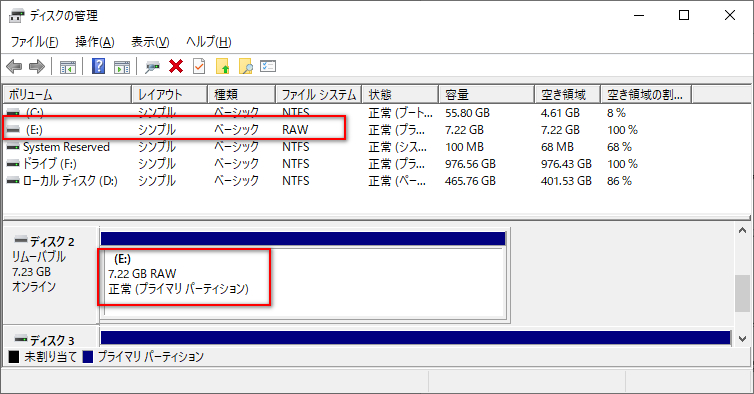Open the ファイル(F) menu
Image resolution: width=754 pixels, height=394 pixels.
click(35, 42)
